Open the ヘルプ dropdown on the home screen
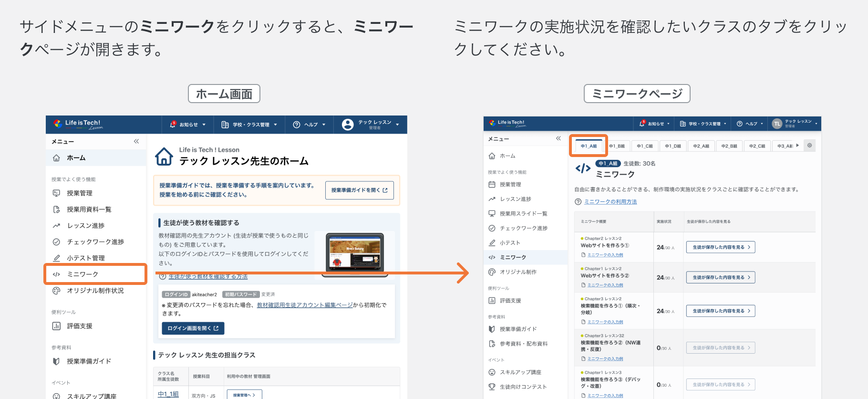The width and height of the screenshot is (868, 399). (x=309, y=125)
